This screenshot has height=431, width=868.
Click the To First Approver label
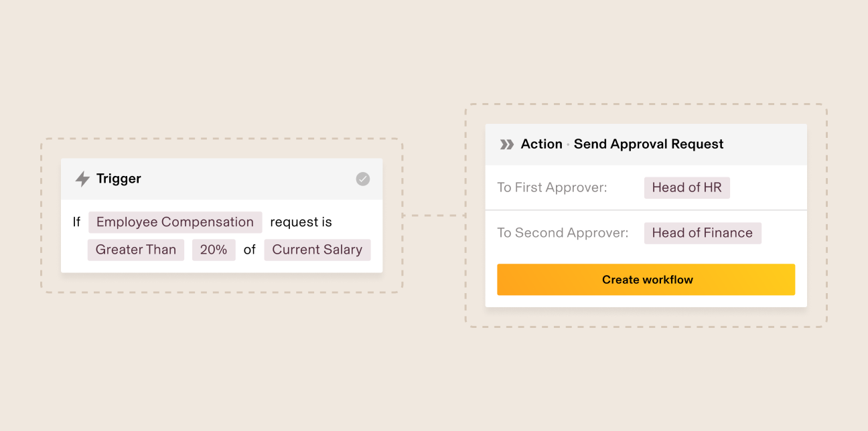[x=552, y=187]
